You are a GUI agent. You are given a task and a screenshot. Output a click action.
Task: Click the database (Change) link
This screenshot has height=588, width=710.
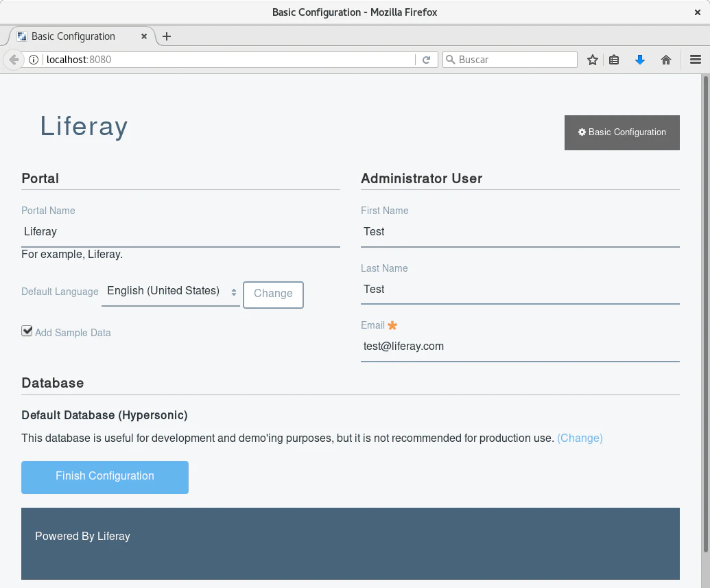point(580,438)
